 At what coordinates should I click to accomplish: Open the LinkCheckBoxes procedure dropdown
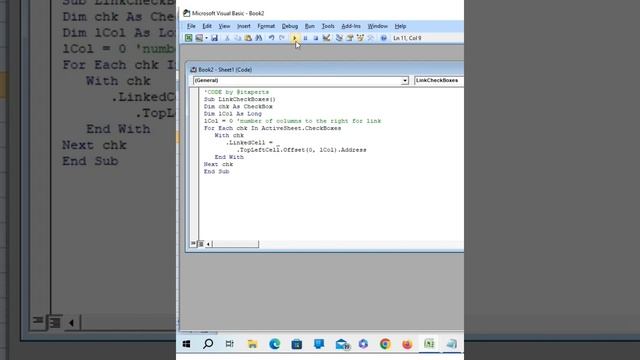pyautogui.click(x=439, y=81)
